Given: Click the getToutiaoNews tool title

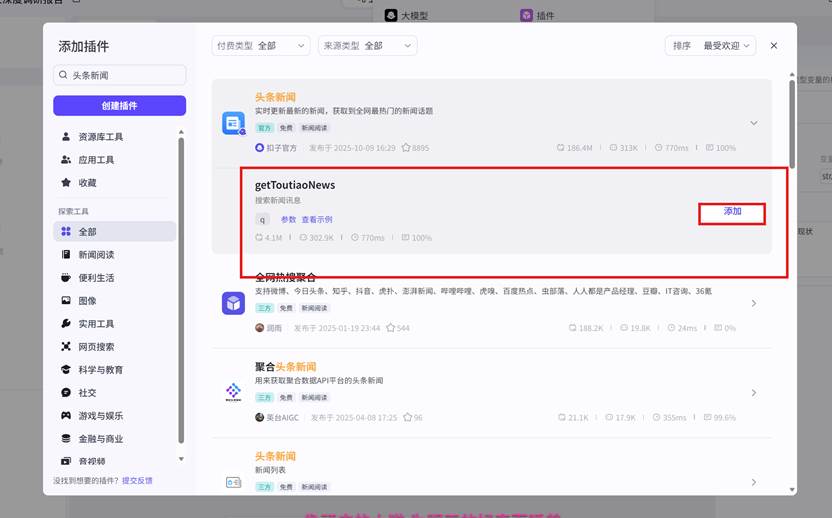Looking at the screenshot, I should (295, 185).
